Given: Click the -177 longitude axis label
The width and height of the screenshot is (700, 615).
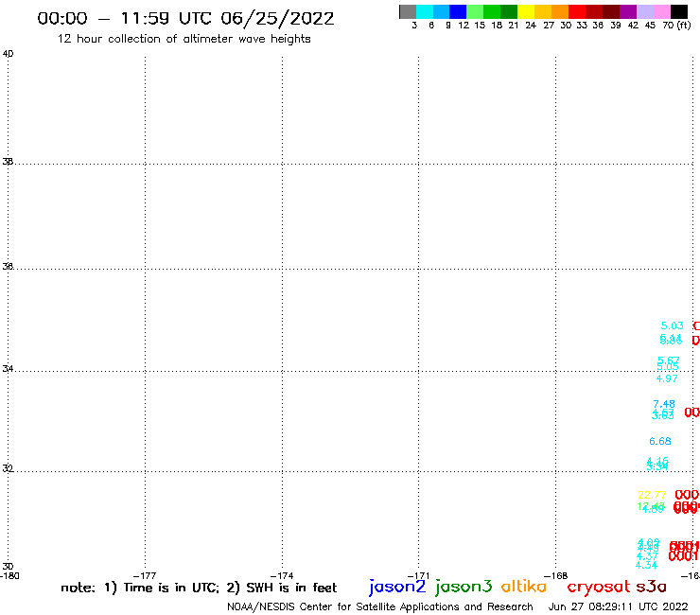Looking at the screenshot, I should [x=145, y=575].
